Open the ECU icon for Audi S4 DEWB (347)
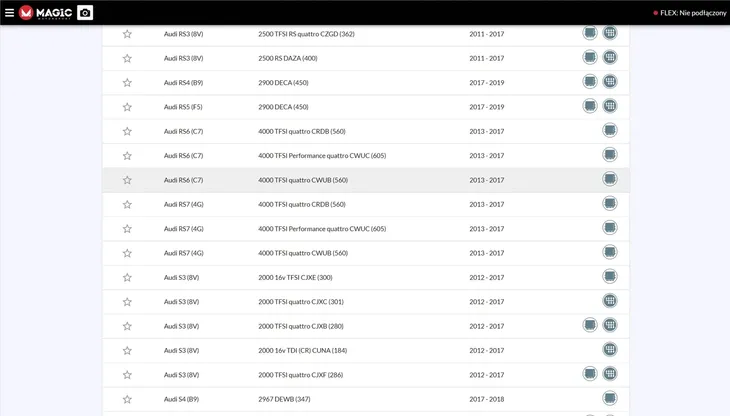 [610, 398]
